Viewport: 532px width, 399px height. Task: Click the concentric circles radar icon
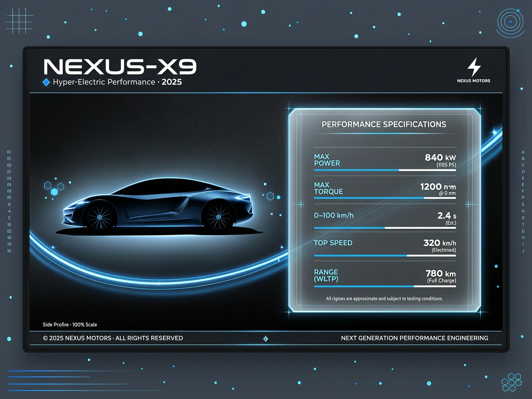click(x=510, y=22)
